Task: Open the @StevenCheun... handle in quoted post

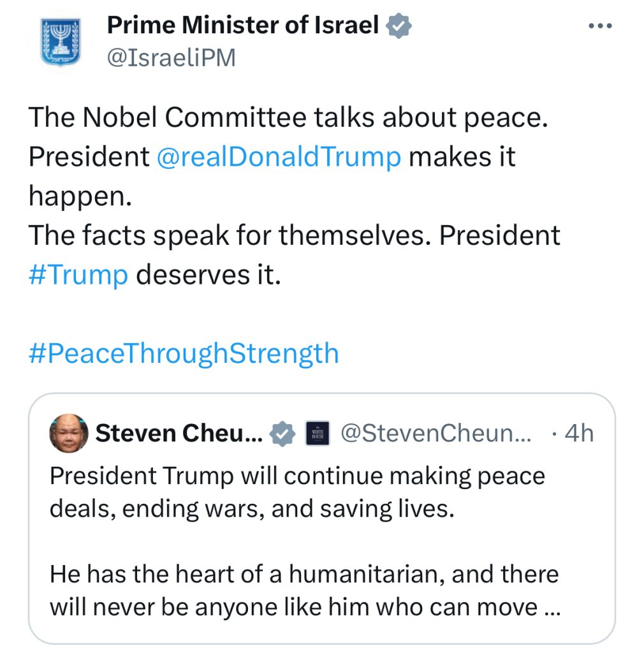Action: pos(436,434)
